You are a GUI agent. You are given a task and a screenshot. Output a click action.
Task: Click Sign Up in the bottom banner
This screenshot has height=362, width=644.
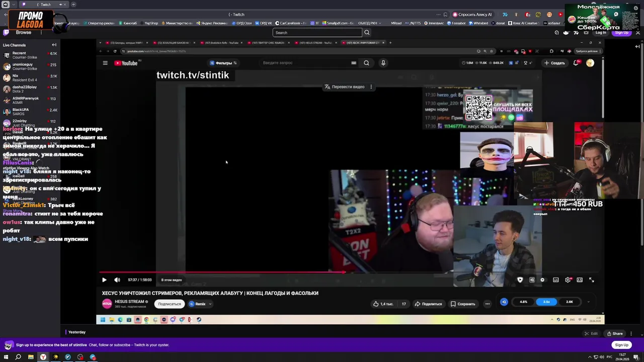click(621, 345)
